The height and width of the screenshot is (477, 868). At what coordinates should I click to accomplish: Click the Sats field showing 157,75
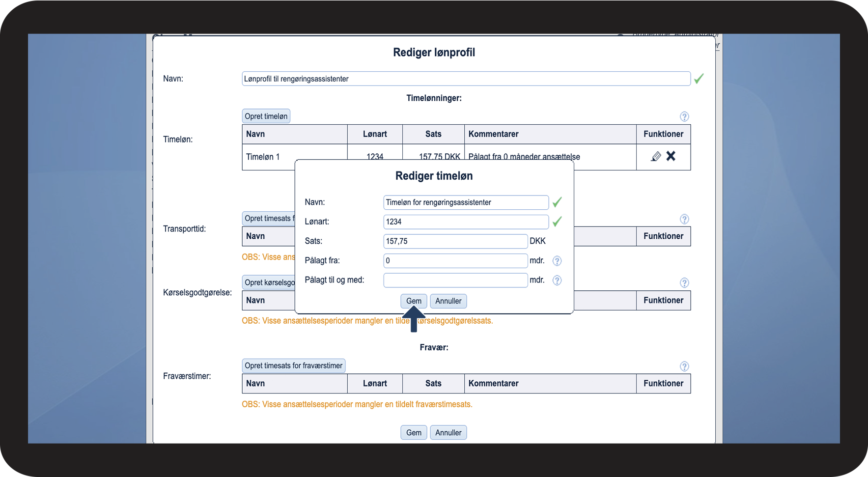point(455,241)
